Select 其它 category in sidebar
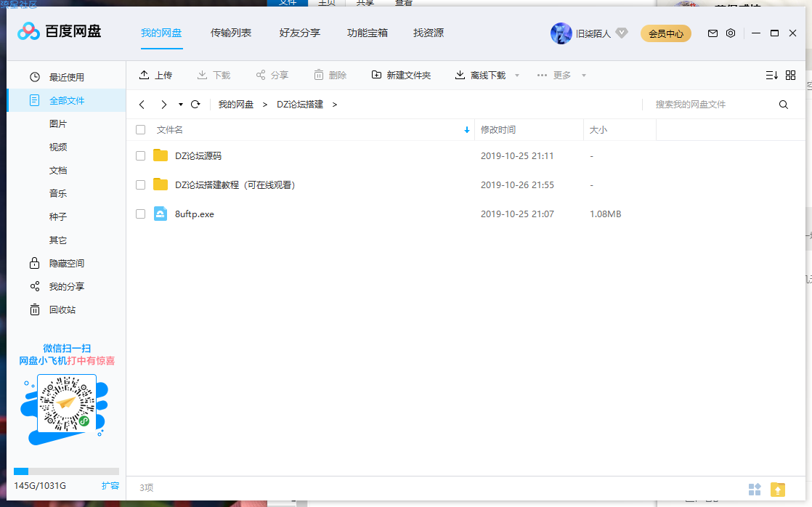Viewport: 812px width, 507px height. (x=58, y=240)
